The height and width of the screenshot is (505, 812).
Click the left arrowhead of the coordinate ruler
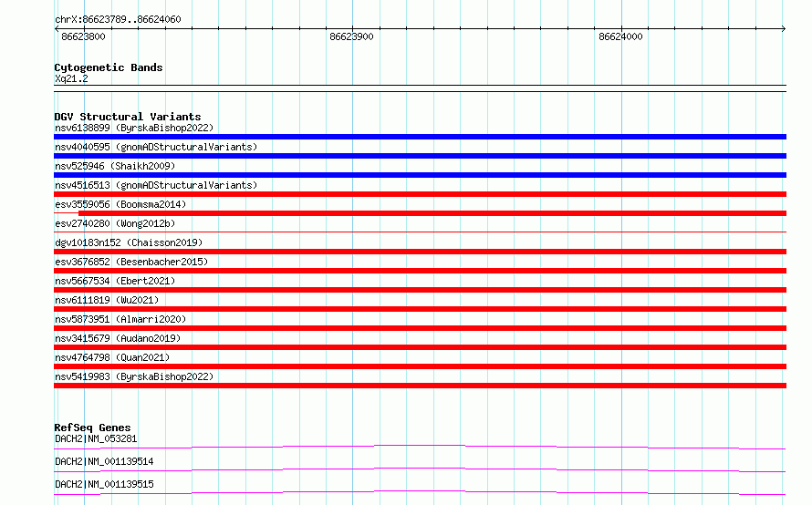(57, 28)
